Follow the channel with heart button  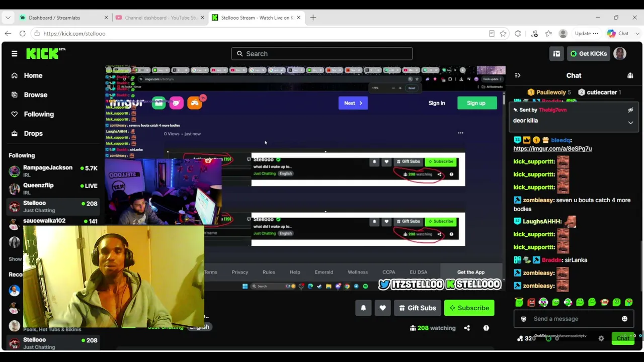(382, 308)
